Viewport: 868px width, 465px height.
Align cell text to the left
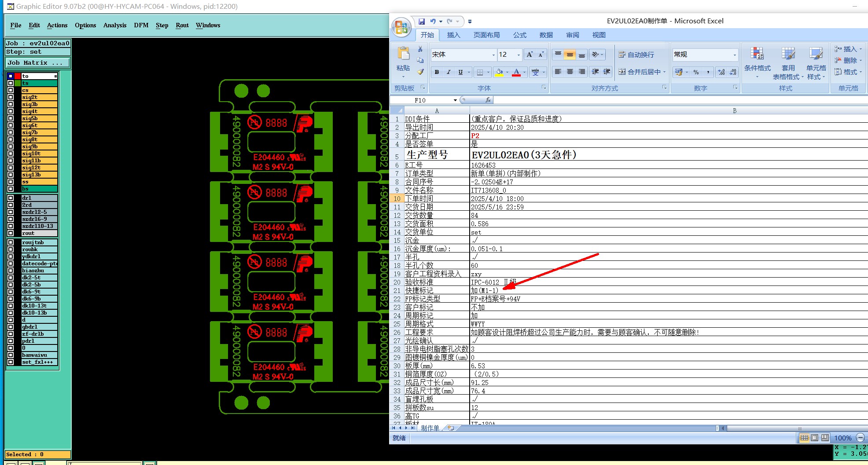(x=558, y=72)
